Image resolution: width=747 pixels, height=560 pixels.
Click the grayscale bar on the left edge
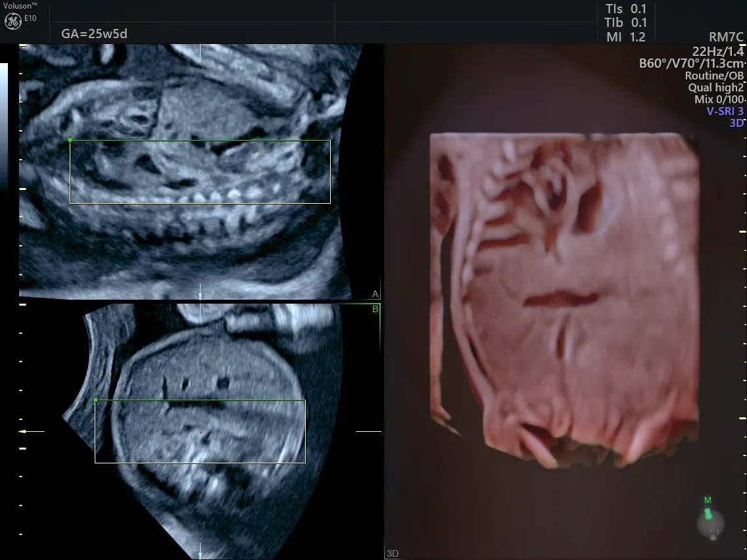coord(4,127)
